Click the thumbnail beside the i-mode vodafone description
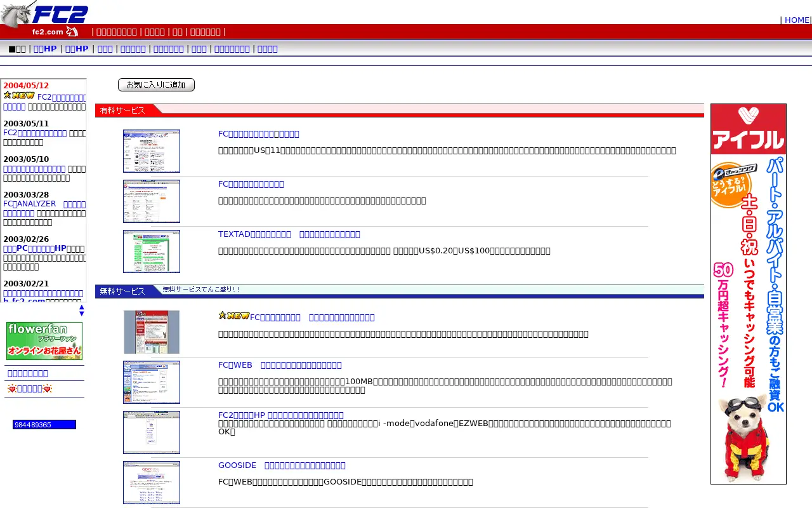The height and width of the screenshot is (508, 812). [x=152, y=432]
